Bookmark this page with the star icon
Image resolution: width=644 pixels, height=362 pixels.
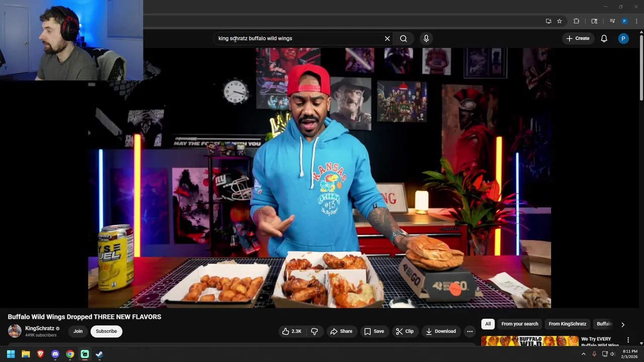559,21
